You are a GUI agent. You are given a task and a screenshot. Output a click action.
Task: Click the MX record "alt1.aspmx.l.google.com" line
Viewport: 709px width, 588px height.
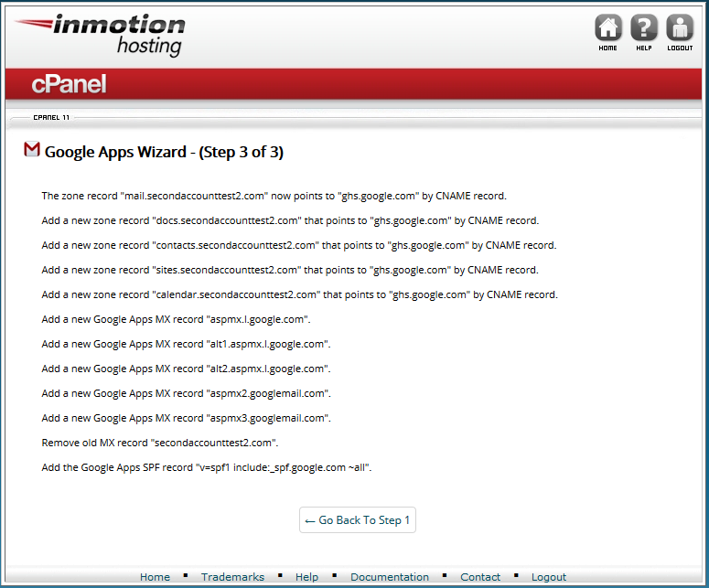pyautogui.click(x=187, y=345)
